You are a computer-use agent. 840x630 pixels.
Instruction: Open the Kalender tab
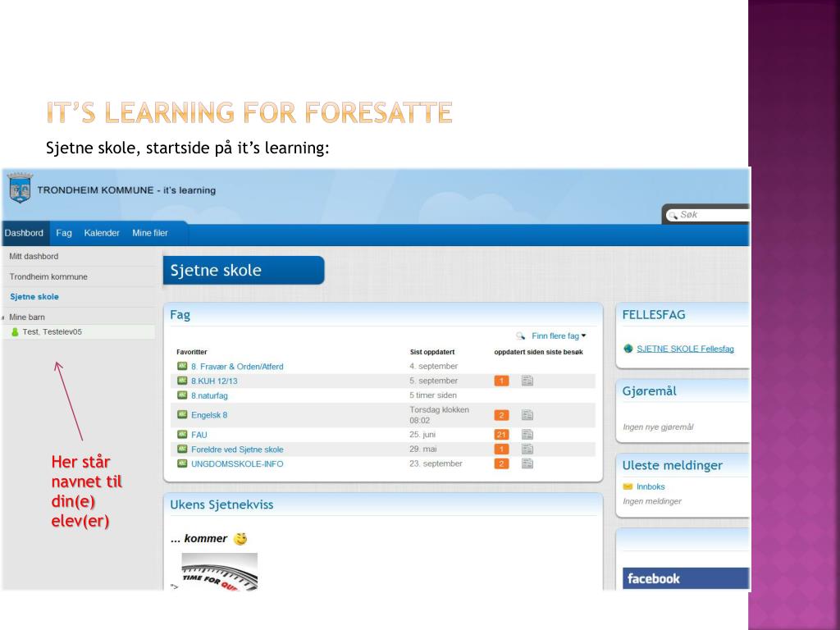click(102, 233)
